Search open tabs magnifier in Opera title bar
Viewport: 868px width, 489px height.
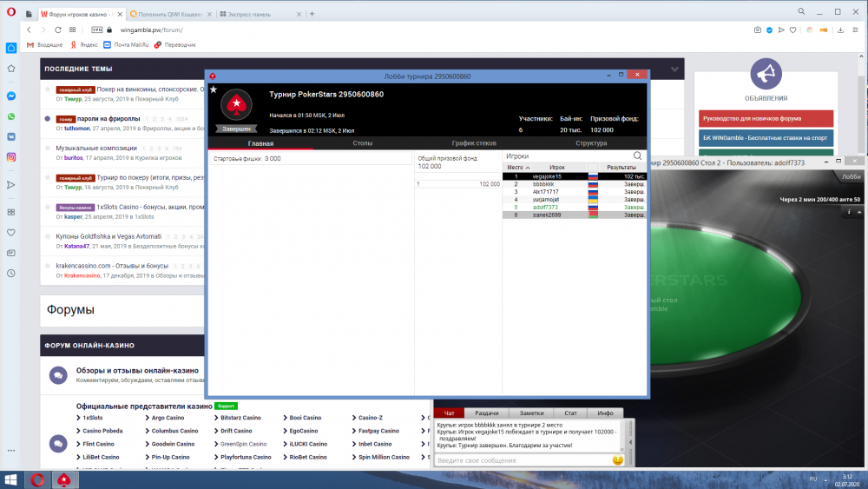pyautogui.click(x=801, y=11)
